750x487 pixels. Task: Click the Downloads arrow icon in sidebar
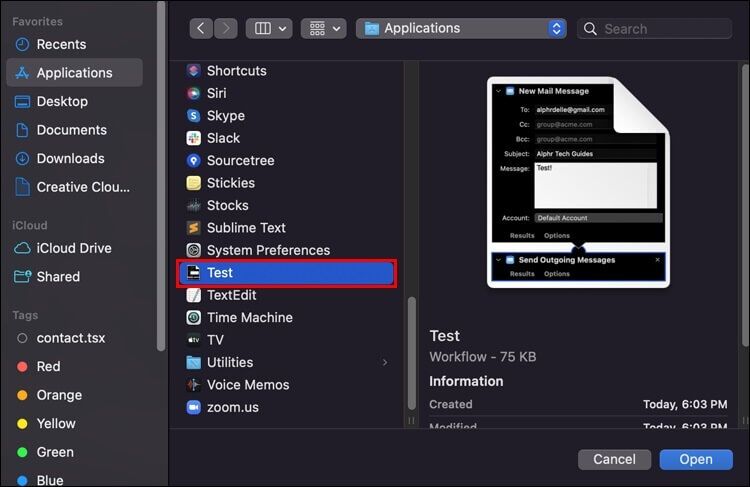tap(22, 158)
